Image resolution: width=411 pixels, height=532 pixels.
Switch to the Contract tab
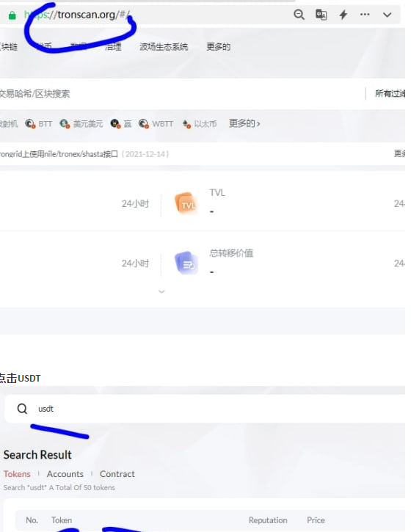117,474
